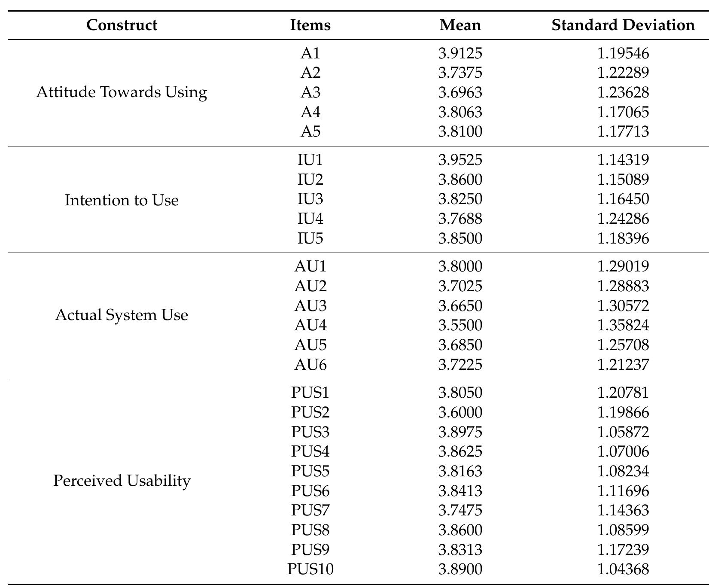Screen dimensions: 709x588
Task: Click the mean value 3.6000 for PUS2
Action: click(460, 412)
